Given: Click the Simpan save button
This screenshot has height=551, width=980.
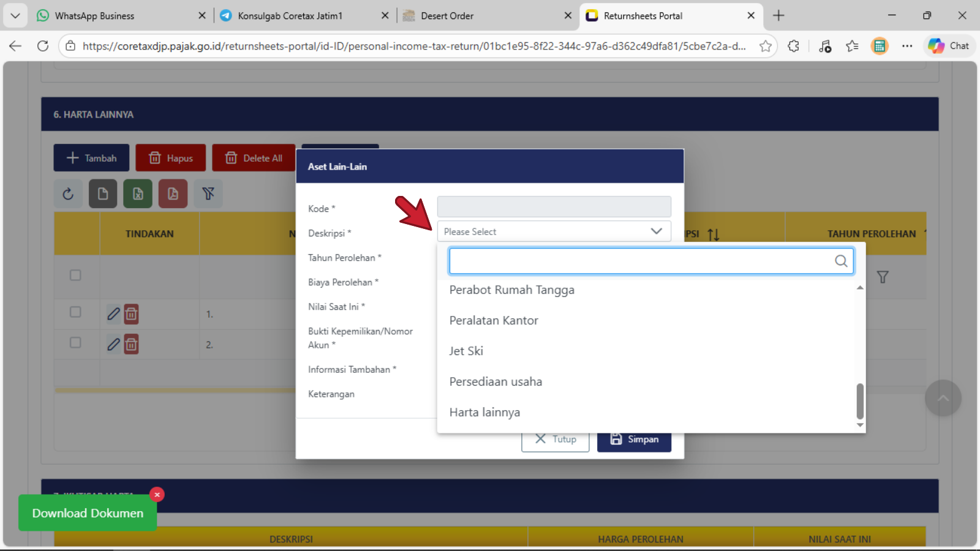Looking at the screenshot, I should (634, 440).
